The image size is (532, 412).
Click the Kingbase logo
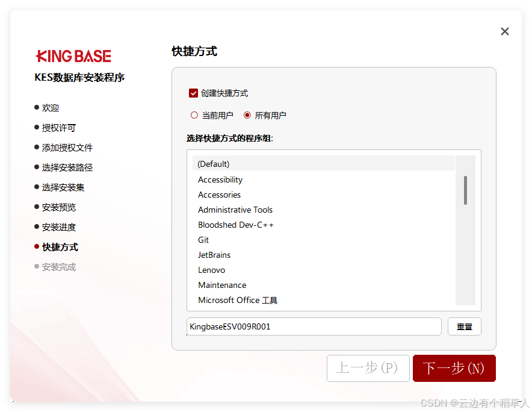(73, 56)
